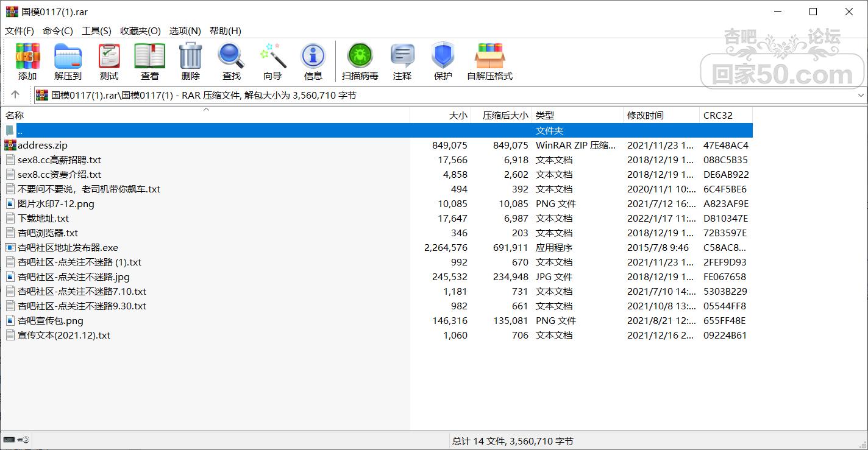This screenshot has height=450, width=868.
Task: Click the 信息 (Info) toolbar icon
Action: pos(313,57)
